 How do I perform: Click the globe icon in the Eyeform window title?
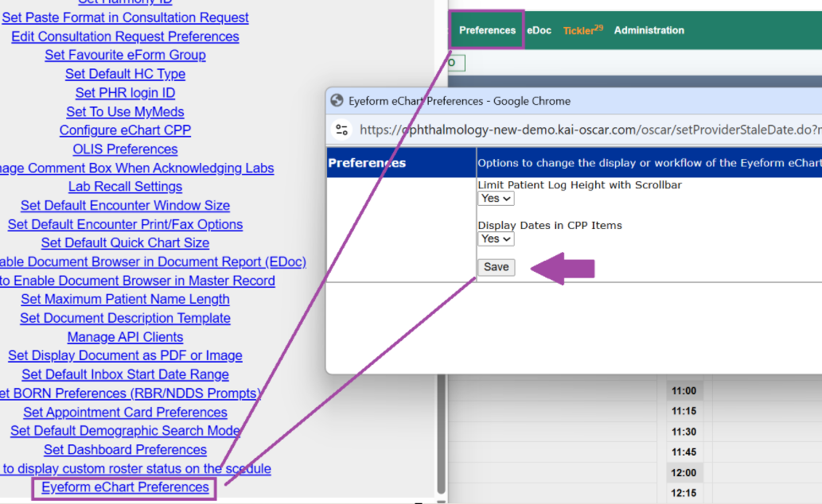(x=337, y=101)
